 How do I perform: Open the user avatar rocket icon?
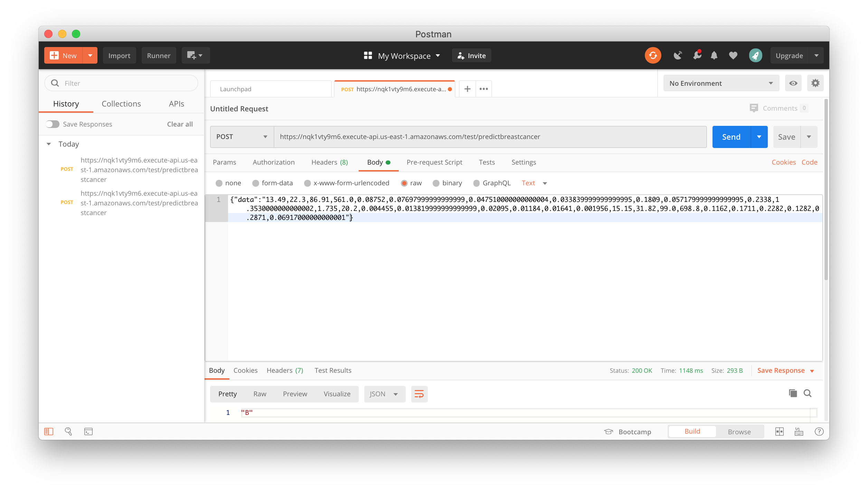coord(755,55)
